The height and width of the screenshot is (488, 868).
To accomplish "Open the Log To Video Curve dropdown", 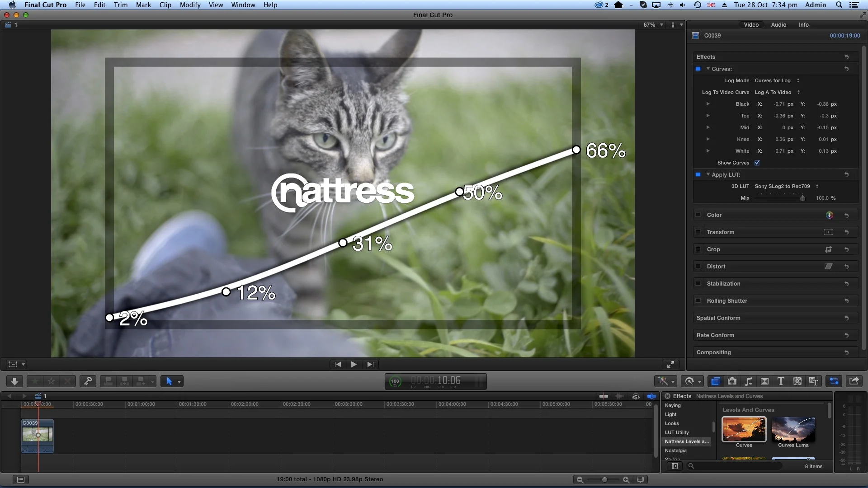I will coord(777,92).
